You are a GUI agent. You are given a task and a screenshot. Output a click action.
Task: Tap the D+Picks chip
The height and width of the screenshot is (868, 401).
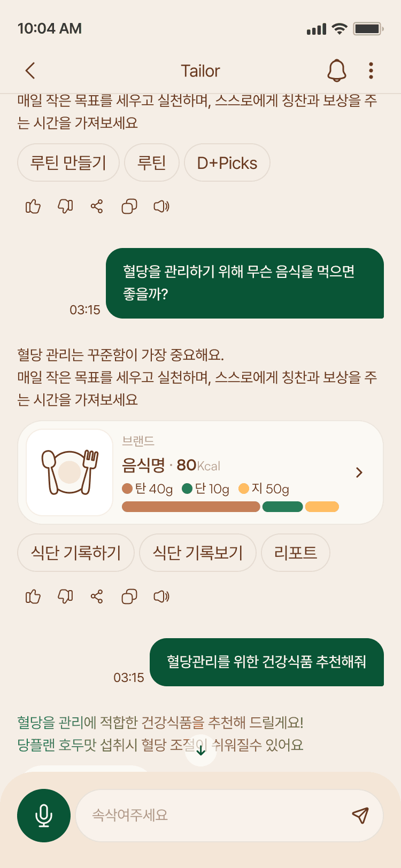(x=227, y=162)
